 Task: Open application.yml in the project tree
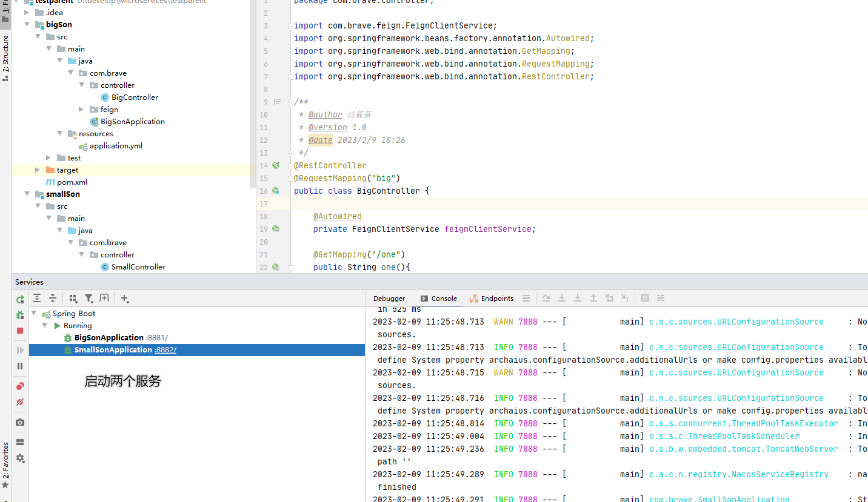pyautogui.click(x=116, y=146)
